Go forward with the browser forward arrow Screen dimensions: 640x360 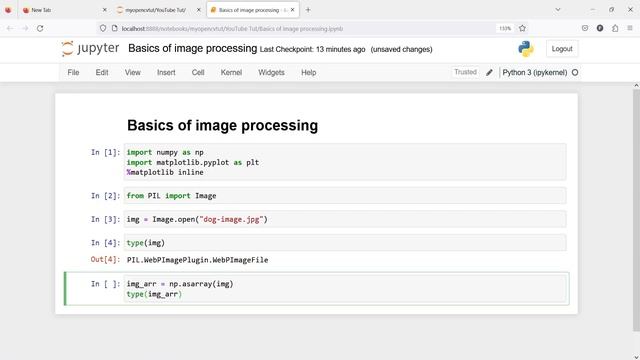click(x=25, y=29)
